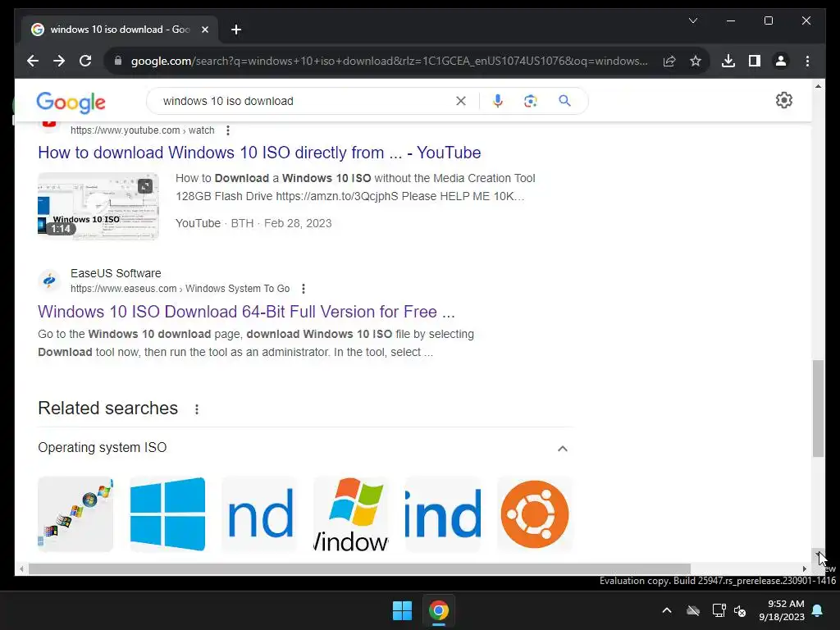
Task: Open Windows Start menu
Action: (x=402, y=610)
